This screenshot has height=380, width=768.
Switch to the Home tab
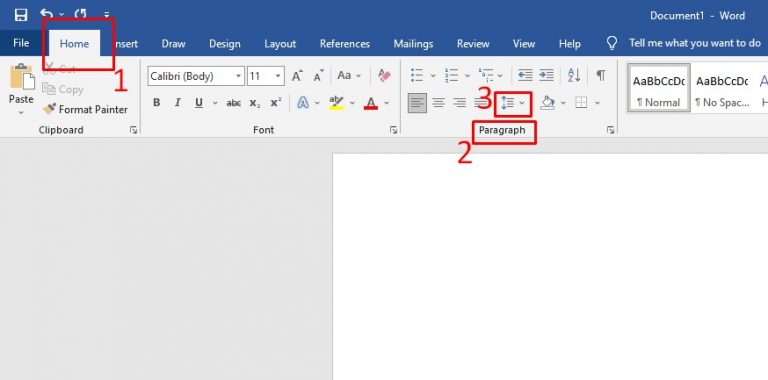tap(74, 43)
